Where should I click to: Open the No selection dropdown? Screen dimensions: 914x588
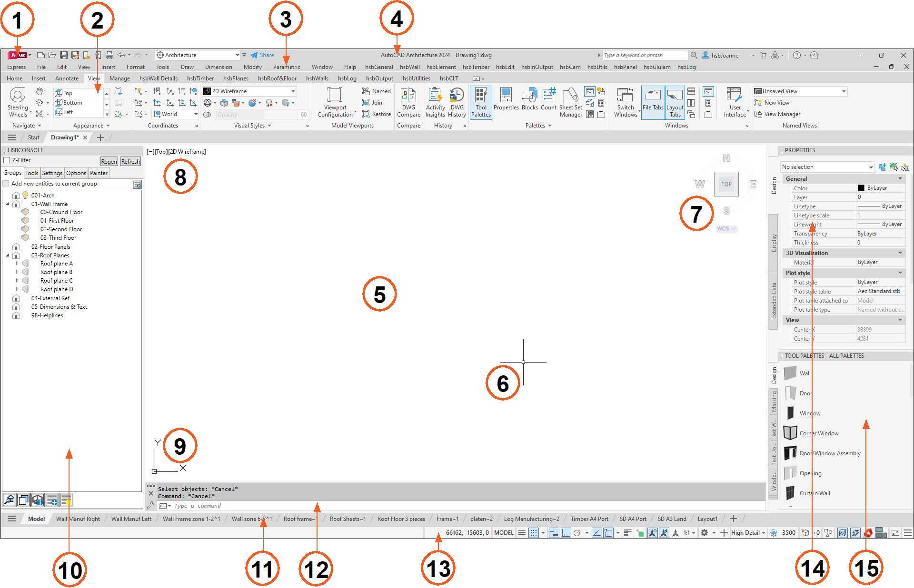click(827, 167)
